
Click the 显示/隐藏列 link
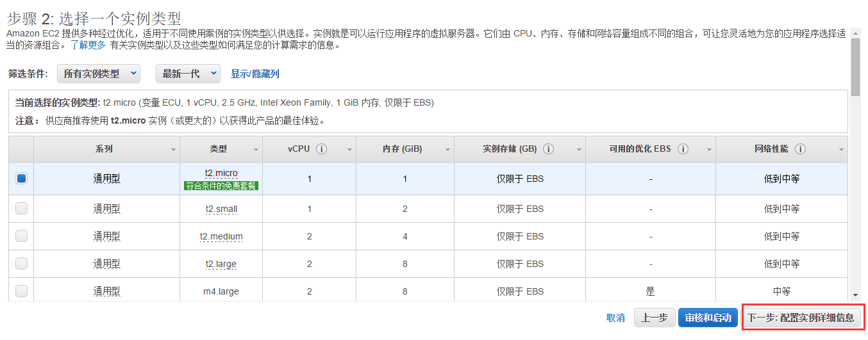coord(255,74)
